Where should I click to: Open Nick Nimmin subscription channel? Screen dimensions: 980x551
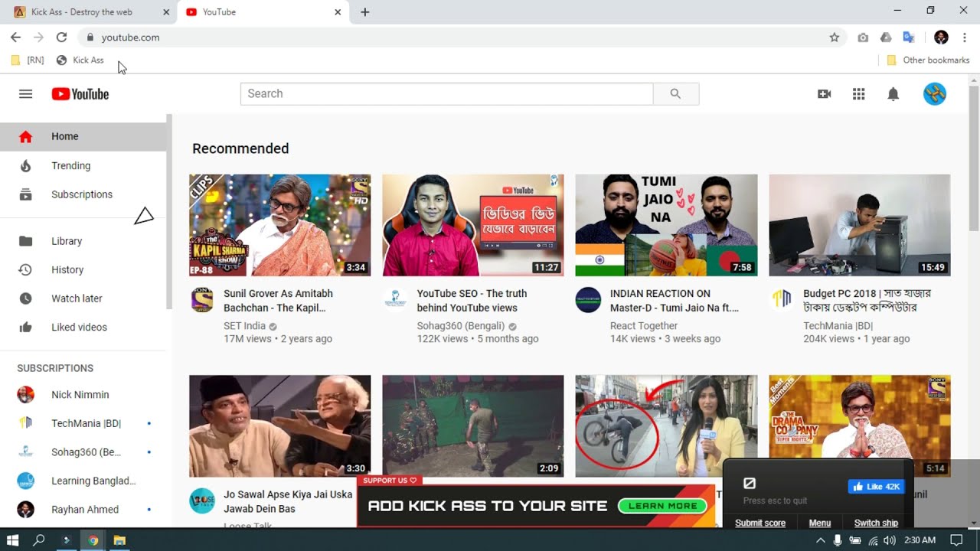83,395
